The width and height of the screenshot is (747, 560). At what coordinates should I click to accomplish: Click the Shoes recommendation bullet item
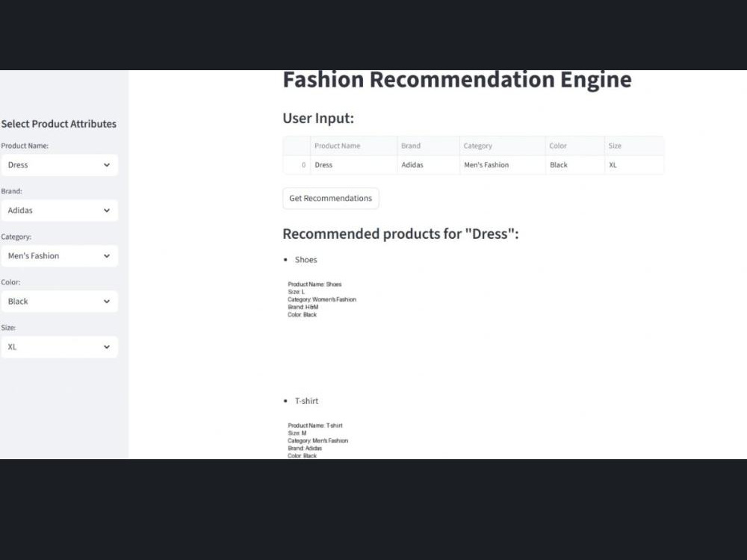click(306, 260)
